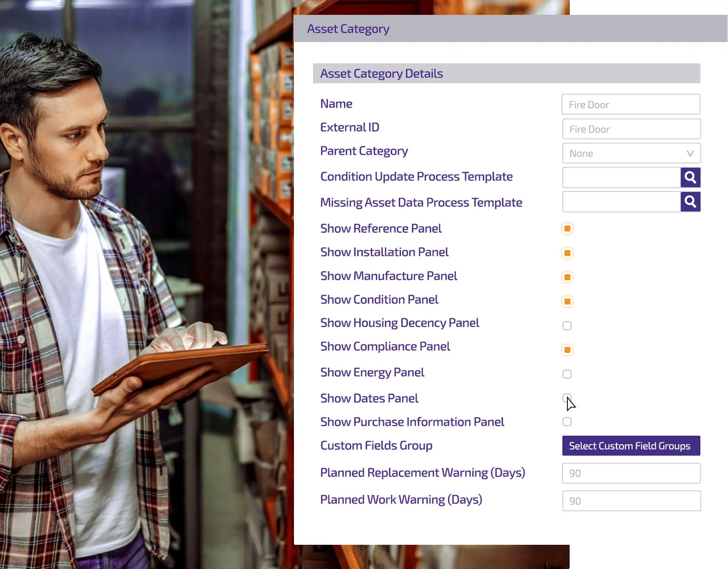Check the Show Dates Panel box

pyautogui.click(x=567, y=398)
